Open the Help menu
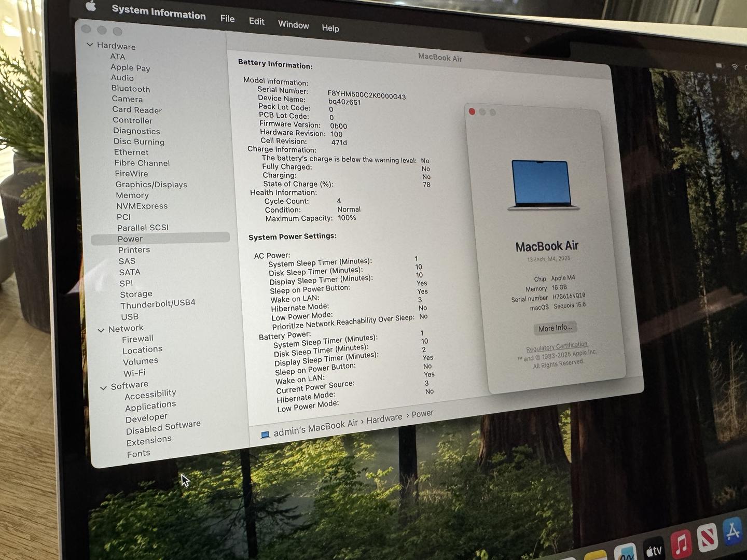This screenshot has height=560, width=747. click(330, 28)
